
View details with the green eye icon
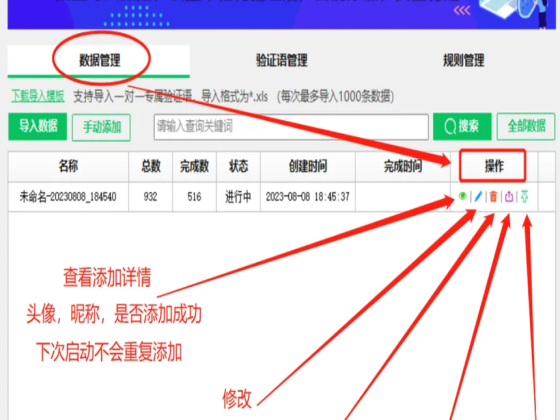pos(462,196)
